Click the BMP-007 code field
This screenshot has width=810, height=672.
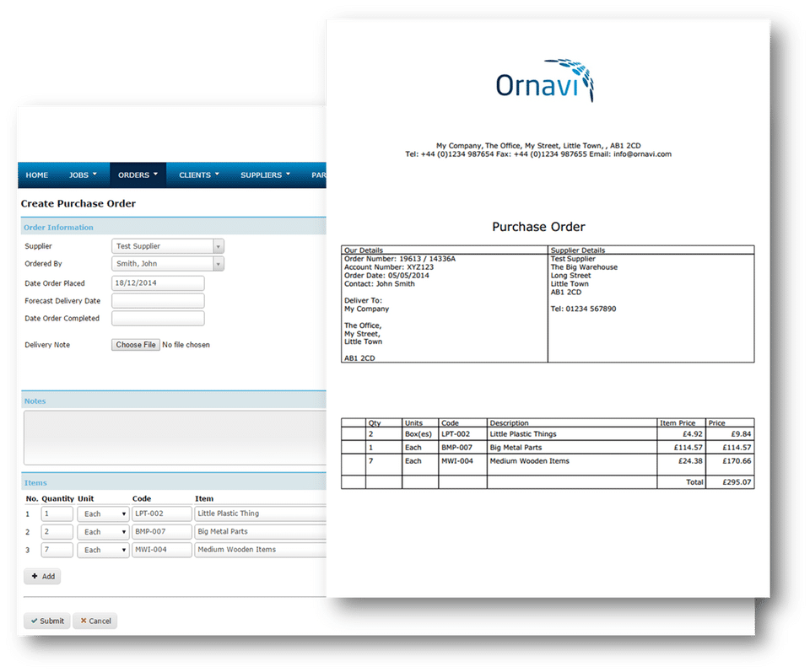coord(162,531)
